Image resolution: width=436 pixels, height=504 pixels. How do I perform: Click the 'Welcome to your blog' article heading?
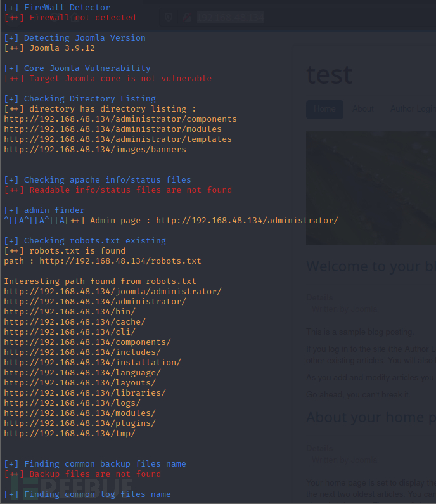pyautogui.click(x=371, y=266)
